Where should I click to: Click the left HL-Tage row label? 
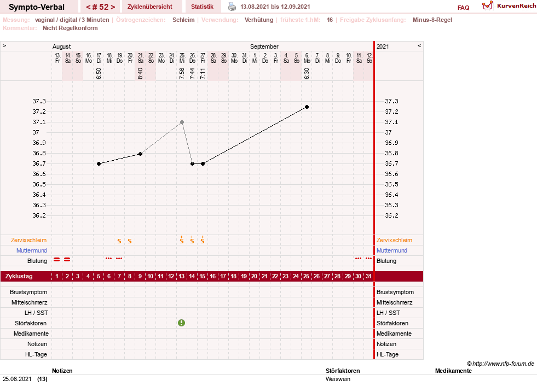[x=36, y=354]
